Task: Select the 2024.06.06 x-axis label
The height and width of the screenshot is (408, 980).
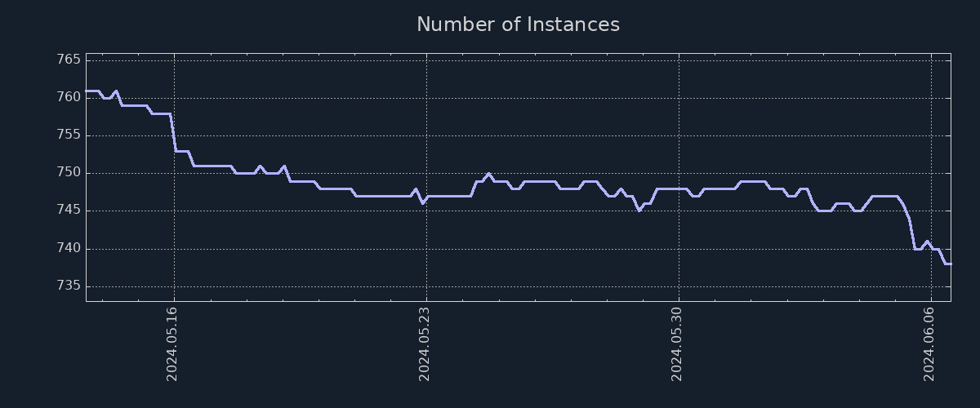Action: click(929, 343)
